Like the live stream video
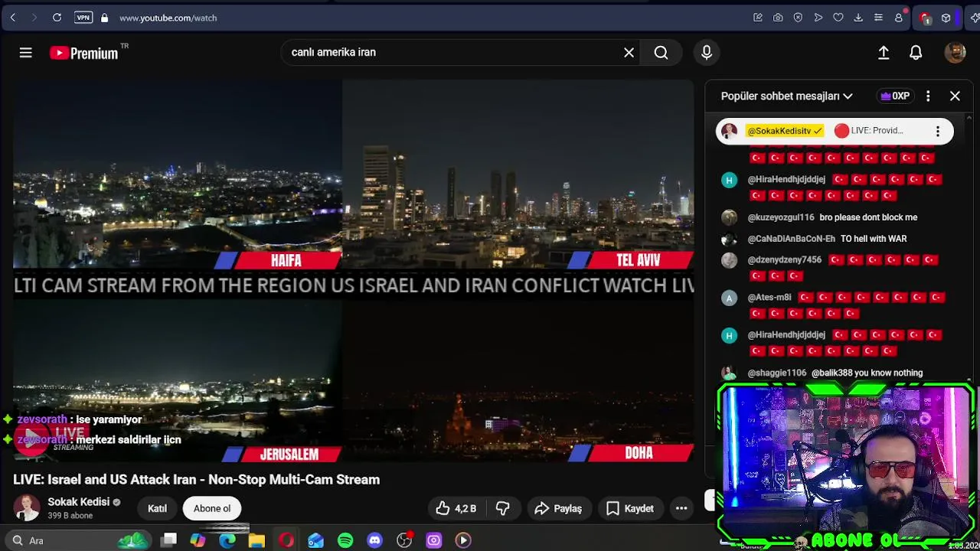 pos(456,508)
